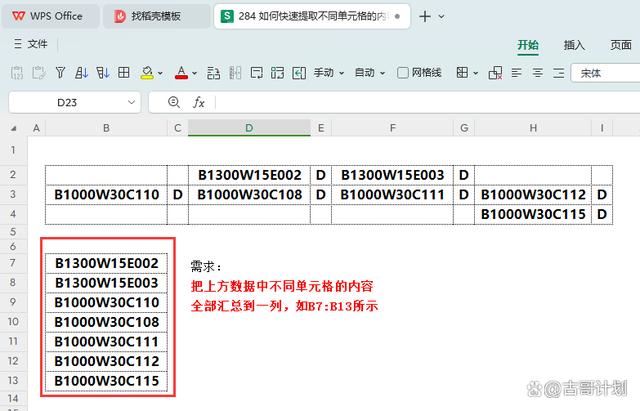Select cell H3 containing B1000W30C112

tap(533, 195)
